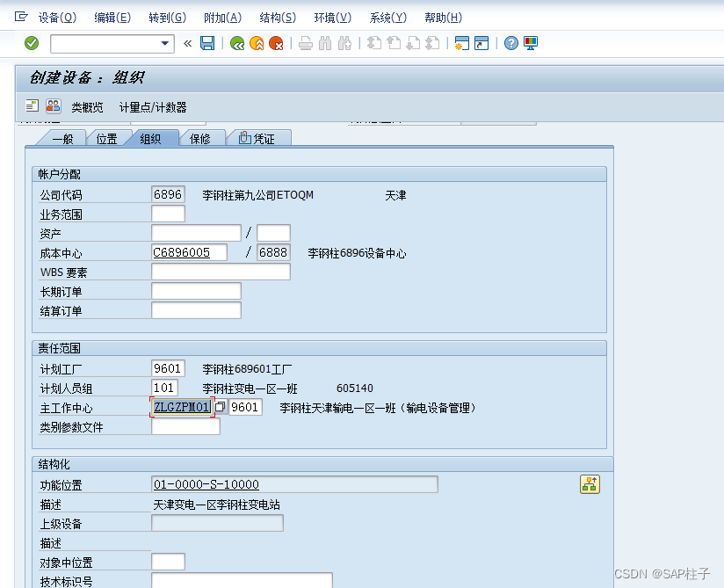The height and width of the screenshot is (588, 724).
Task: Click the structure list icon beside 功能位置
Action: 590,484
